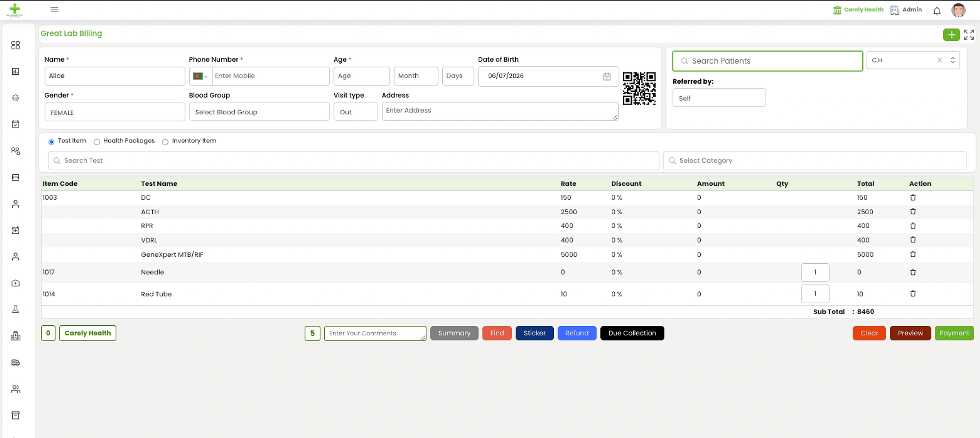
Task: Click the Sticker button
Action: (535, 333)
